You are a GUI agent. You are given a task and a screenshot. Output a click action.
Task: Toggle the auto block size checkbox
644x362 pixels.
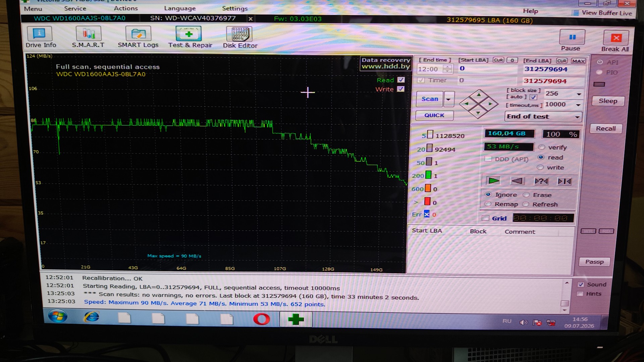533,97
